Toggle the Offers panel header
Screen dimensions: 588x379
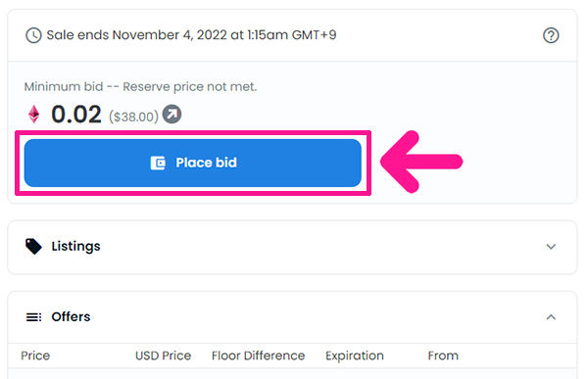(292, 317)
